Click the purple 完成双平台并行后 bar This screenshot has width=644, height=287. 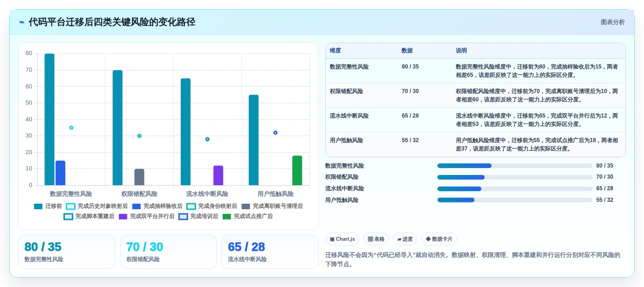(x=218, y=175)
